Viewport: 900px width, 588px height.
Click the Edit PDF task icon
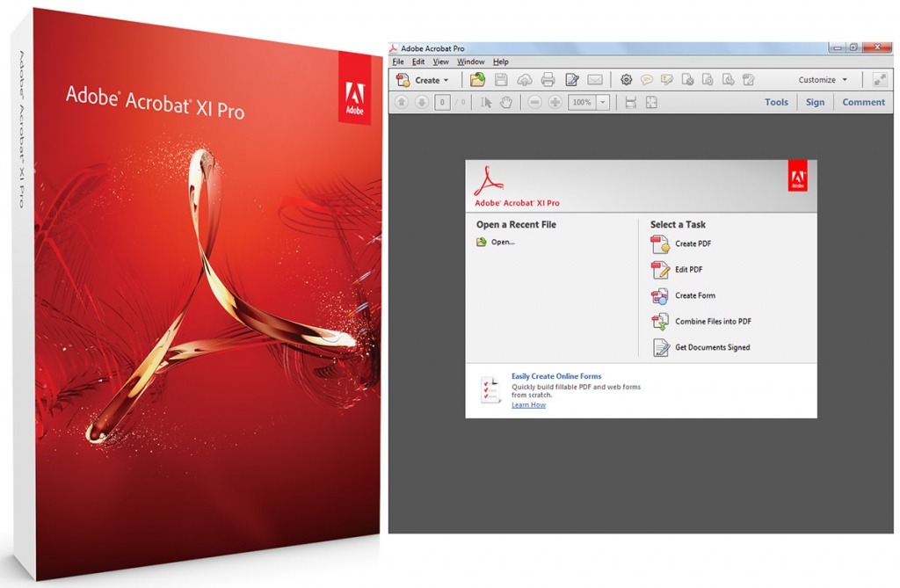tap(660, 270)
